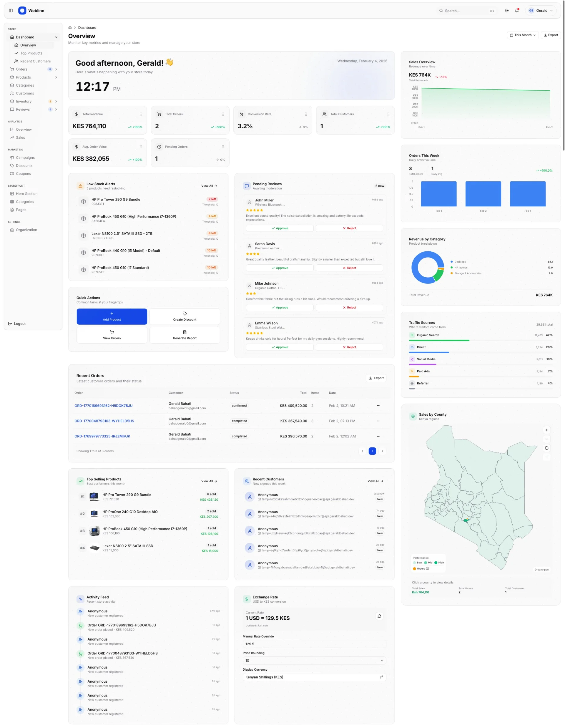Open order ORD-1770189693162-H5DOK7BJU

(x=103, y=405)
